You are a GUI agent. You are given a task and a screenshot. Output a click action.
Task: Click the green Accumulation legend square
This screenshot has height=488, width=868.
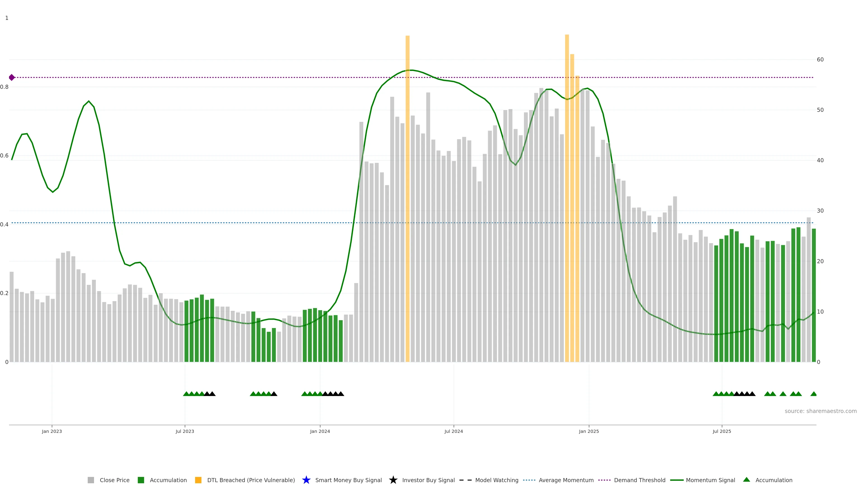(141, 480)
